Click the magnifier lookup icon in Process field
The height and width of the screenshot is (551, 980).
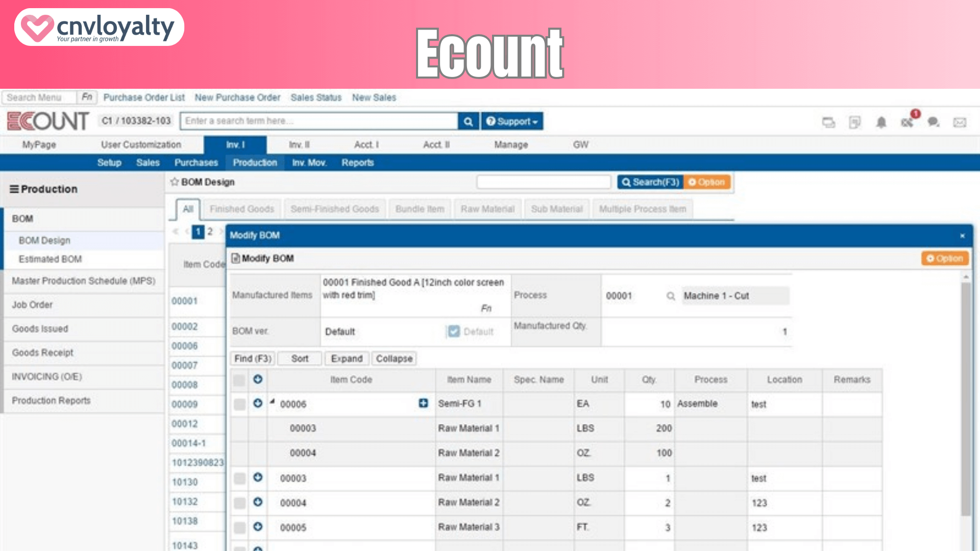point(671,296)
